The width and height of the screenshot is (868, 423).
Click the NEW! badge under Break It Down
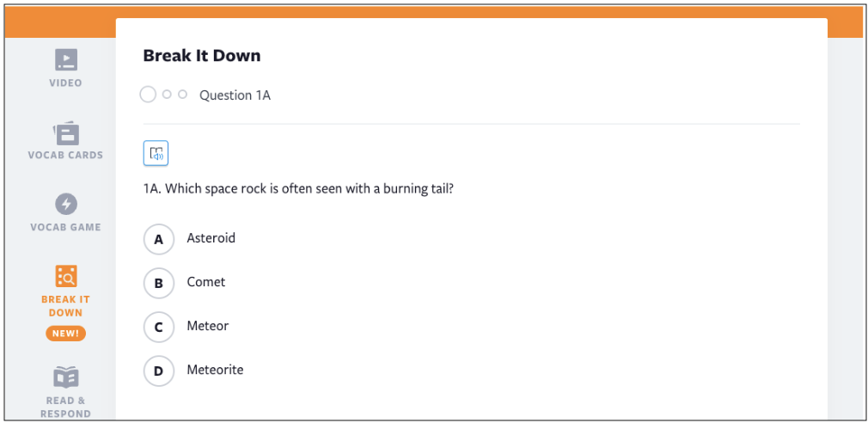pos(66,334)
